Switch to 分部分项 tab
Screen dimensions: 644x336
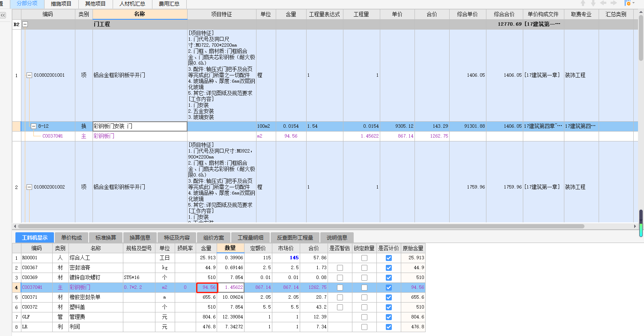(x=27, y=4)
